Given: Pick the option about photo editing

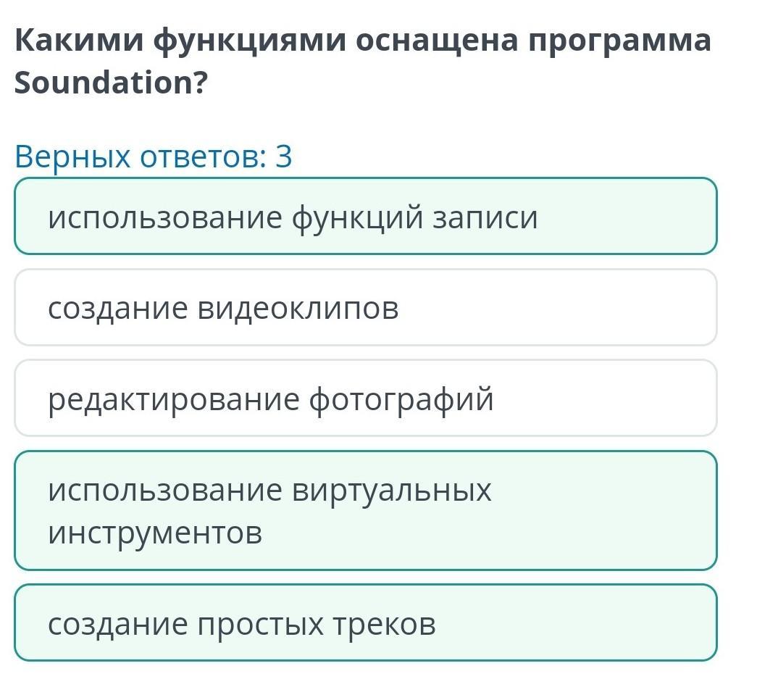Looking at the screenshot, I should [365, 399].
